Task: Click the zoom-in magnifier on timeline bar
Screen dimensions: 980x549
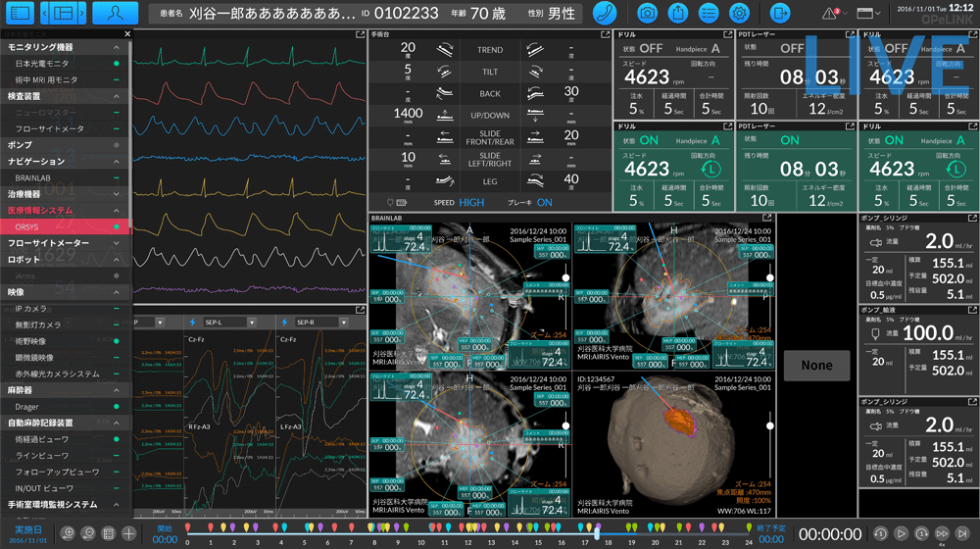Action: (x=68, y=534)
